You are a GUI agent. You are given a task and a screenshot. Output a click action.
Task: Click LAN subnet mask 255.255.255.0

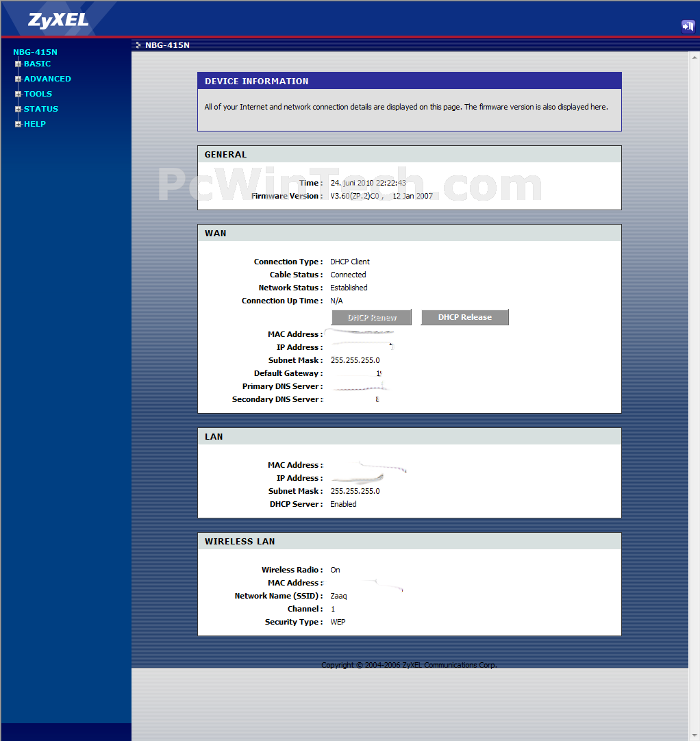pyautogui.click(x=355, y=491)
